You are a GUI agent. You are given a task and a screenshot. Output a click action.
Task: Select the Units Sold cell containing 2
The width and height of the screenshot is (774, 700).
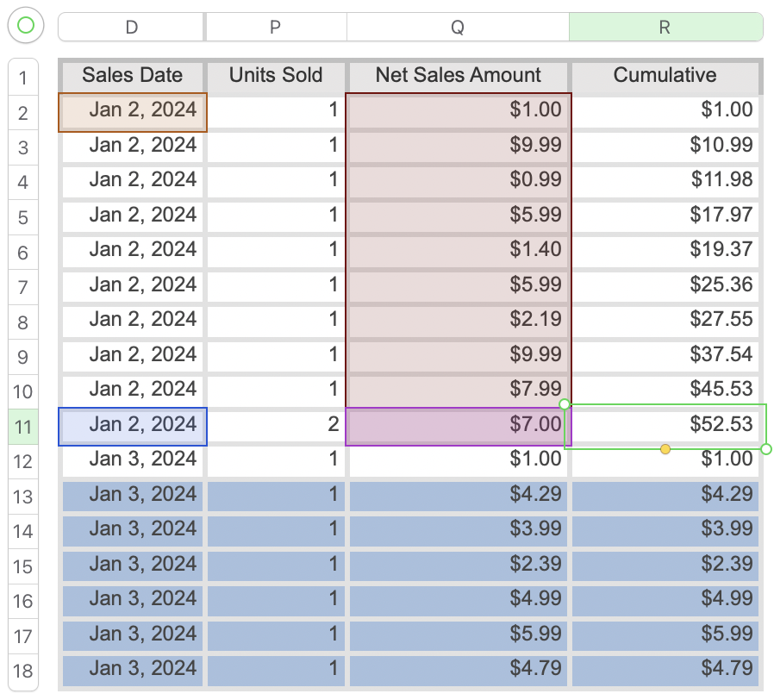[276, 425]
